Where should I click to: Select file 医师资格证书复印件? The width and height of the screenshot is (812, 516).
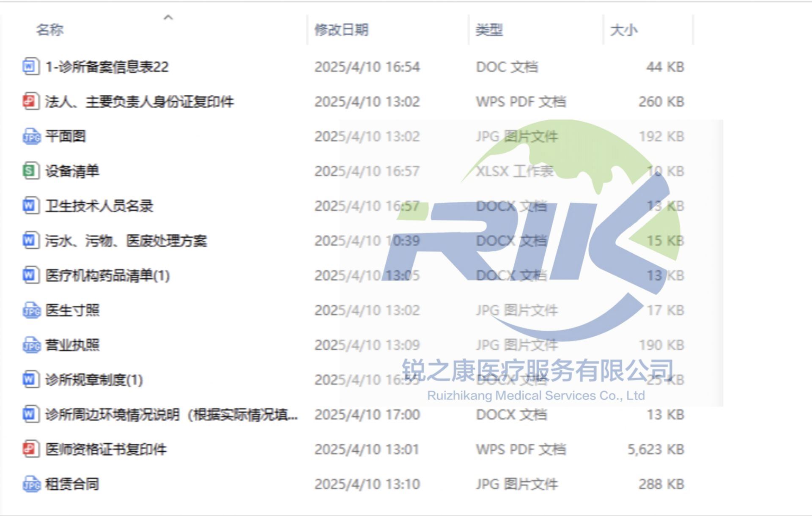click(106, 449)
